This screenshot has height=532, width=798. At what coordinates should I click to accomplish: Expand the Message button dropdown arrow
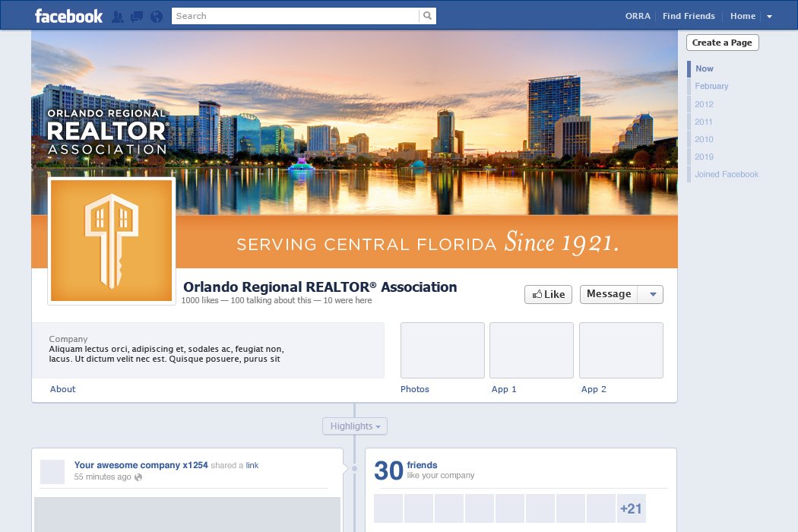pyautogui.click(x=652, y=294)
